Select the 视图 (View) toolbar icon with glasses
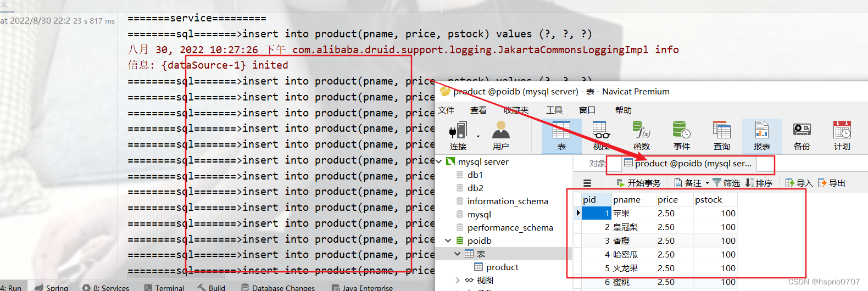 pos(602,136)
